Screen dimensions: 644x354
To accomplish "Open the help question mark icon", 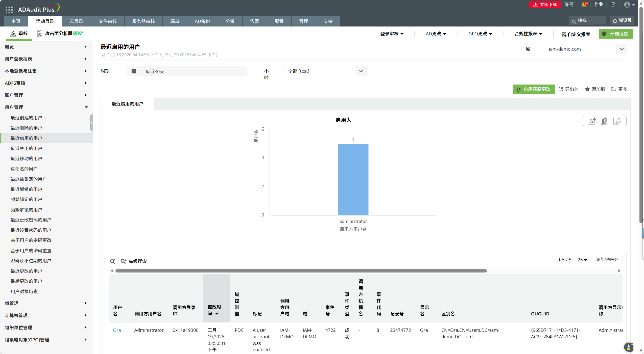I will (613, 5).
